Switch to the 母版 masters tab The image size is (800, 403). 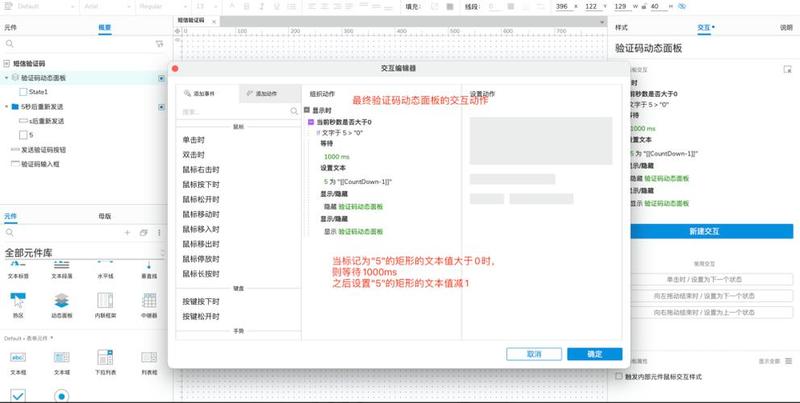[105, 216]
